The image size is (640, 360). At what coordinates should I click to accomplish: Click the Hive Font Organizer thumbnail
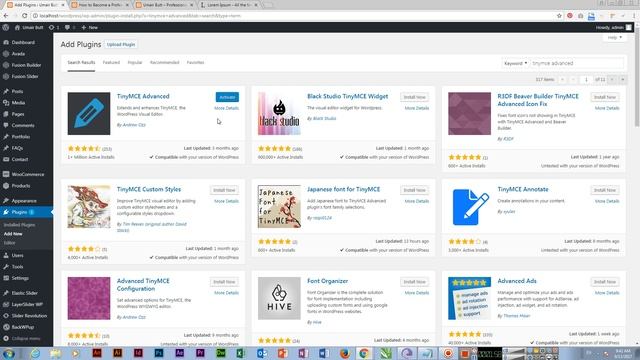[x=279, y=298]
